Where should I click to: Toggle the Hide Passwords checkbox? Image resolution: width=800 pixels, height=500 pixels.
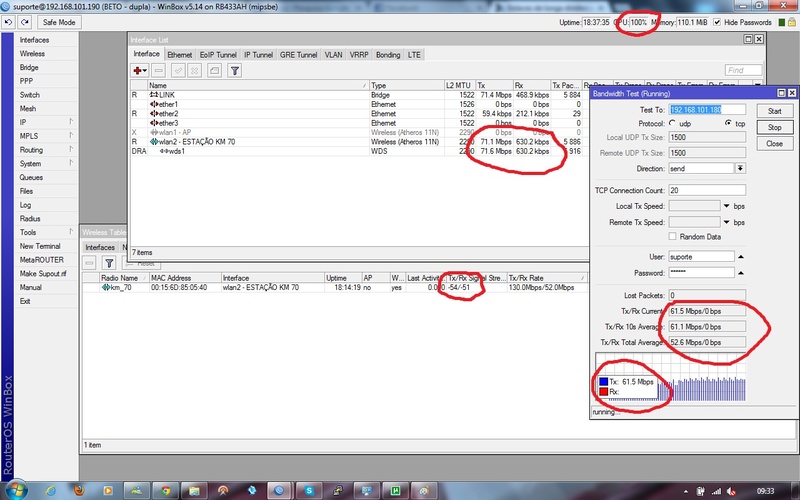(717, 22)
